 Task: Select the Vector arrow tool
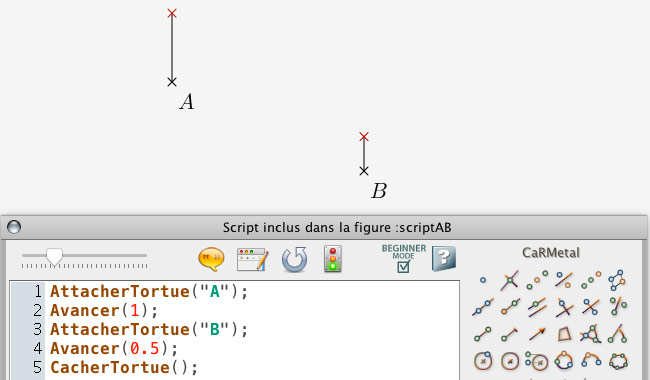point(537,334)
